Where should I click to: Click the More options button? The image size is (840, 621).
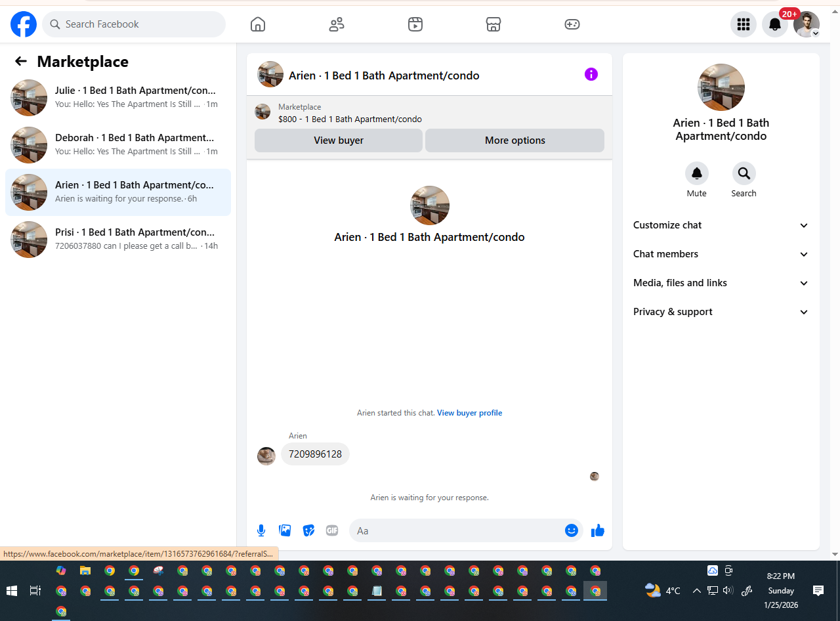tap(515, 140)
